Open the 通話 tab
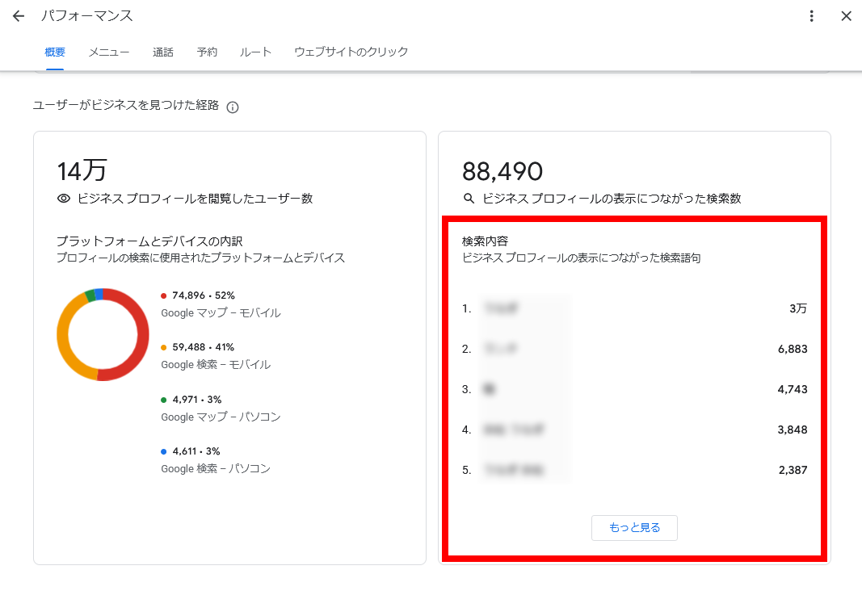 163,52
